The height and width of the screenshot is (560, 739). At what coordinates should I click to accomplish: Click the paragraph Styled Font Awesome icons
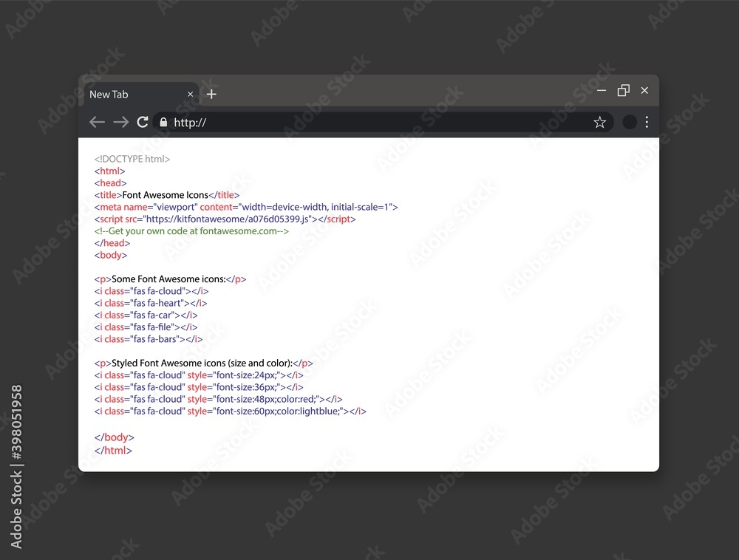click(204, 363)
